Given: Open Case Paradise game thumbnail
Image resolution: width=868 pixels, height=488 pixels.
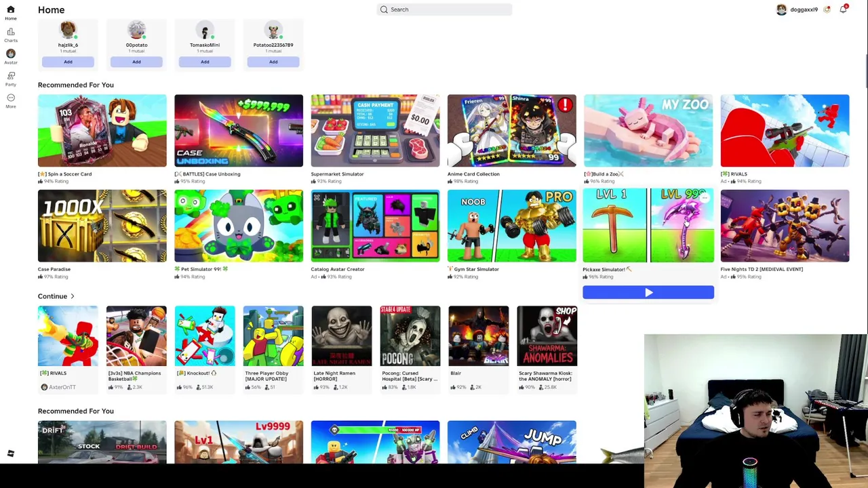Looking at the screenshot, I should pyautogui.click(x=102, y=226).
